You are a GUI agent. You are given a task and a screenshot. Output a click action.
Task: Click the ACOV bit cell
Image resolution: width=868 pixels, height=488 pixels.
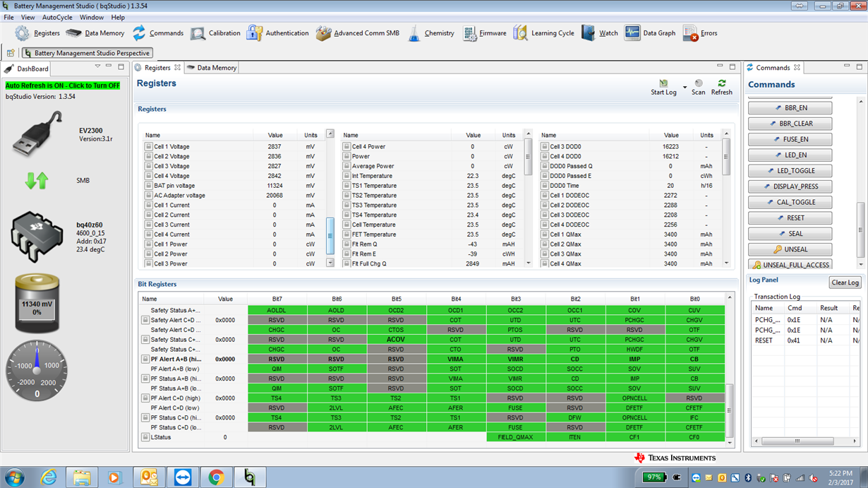(396, 340)
